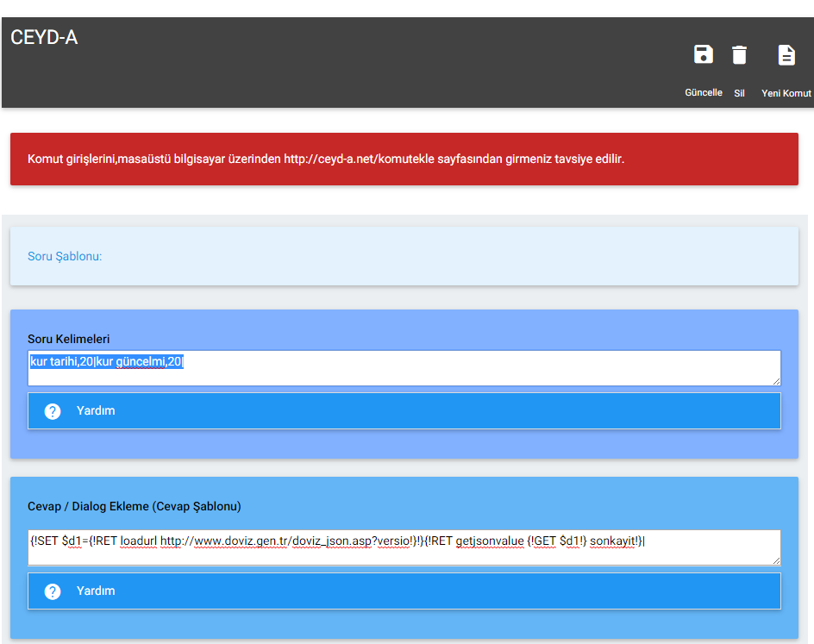Open Yardım bar below Cevap Şablonu field
Image resolution: width=814 pixels, height=644 pixels.
404,591
